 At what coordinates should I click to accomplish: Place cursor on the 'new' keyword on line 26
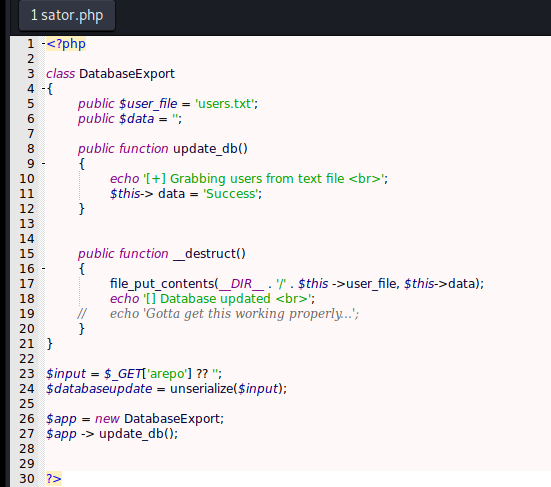107,419
